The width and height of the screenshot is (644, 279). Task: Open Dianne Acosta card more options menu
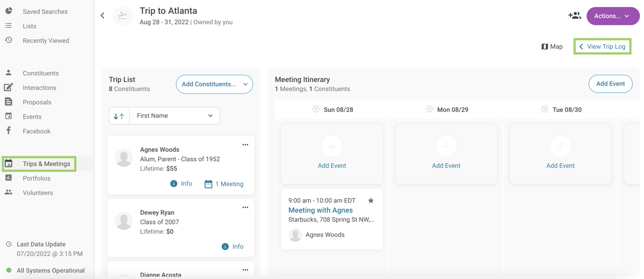(x=245, y=270)
